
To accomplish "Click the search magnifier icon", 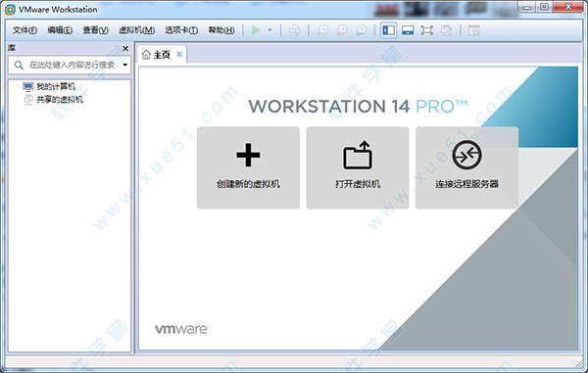I will (x=19, y=66).
